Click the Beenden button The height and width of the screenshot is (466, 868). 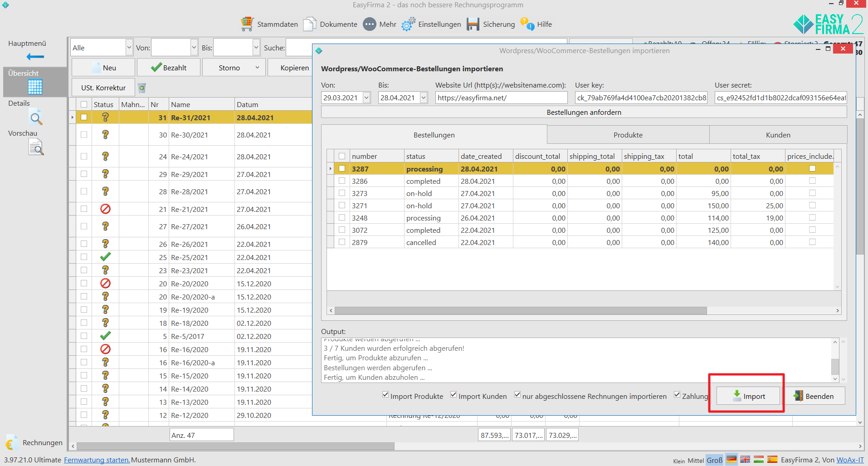(x=814, y=396)
